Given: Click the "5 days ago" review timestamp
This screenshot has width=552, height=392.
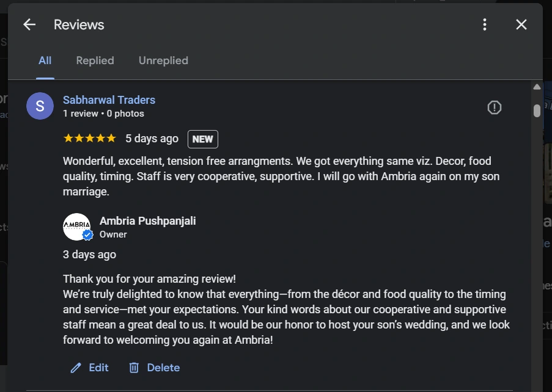Looking at the screenshot, I should pyautogui.click(x=152, y=139).
